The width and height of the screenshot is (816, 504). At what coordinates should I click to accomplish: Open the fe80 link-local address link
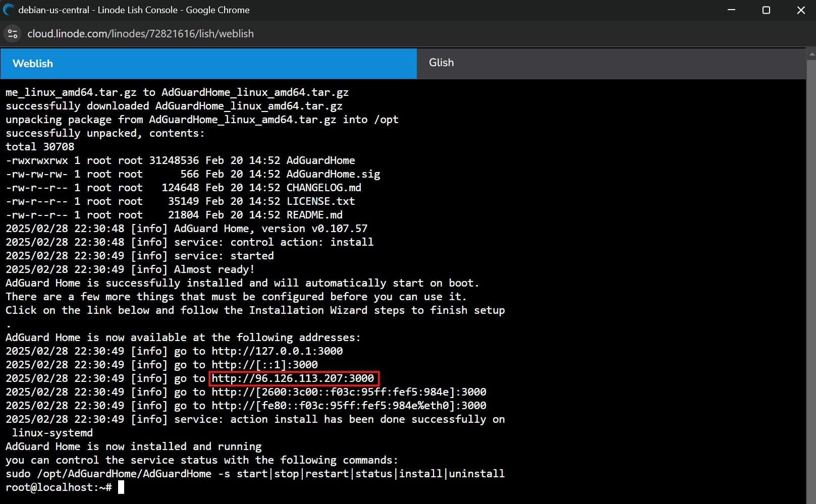pos(348,406)
